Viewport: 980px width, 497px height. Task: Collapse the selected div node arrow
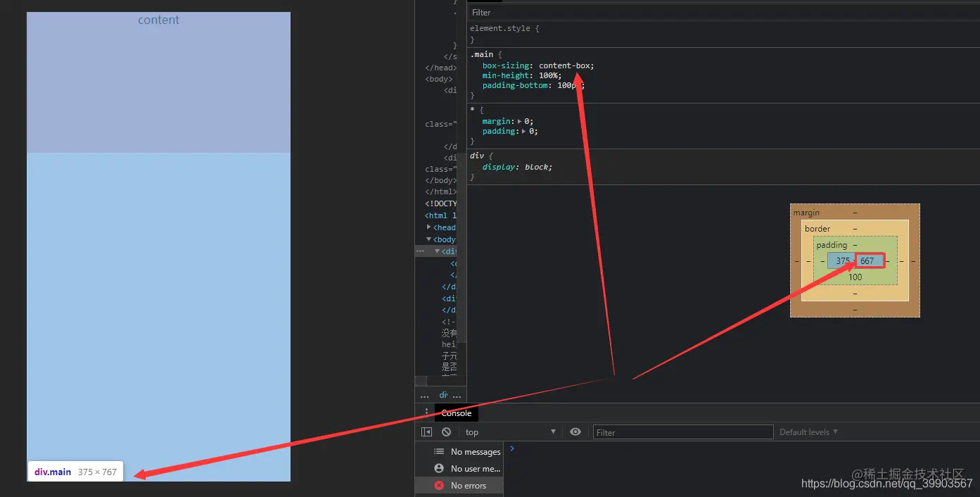(437, 251)
